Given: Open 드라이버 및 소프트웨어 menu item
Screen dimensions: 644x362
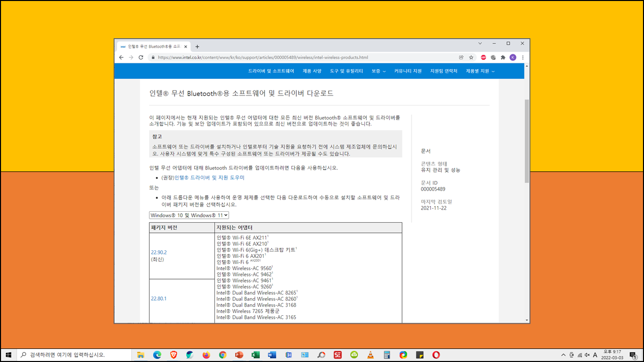Looking at the screenshot, I should (271, 71).
